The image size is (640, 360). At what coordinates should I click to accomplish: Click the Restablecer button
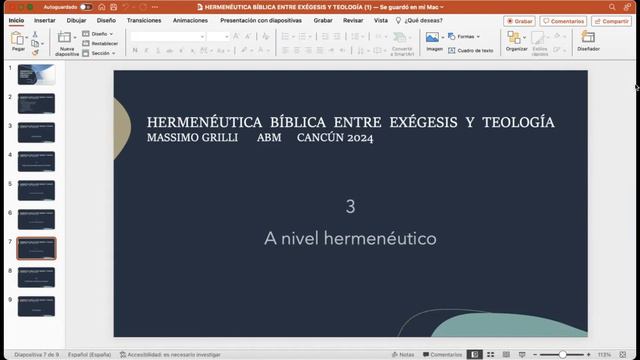pyautogui.click(x=100, y=43)
